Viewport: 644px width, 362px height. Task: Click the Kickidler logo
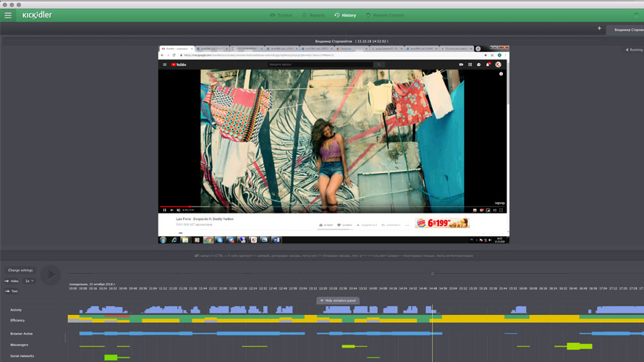pos(37,15)
